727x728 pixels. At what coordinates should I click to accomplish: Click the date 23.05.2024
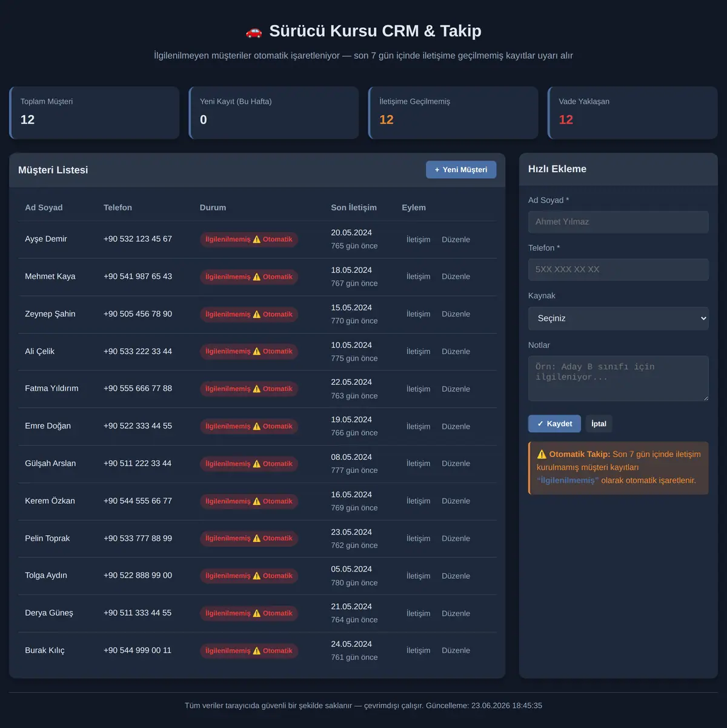(x=351, y=532)
